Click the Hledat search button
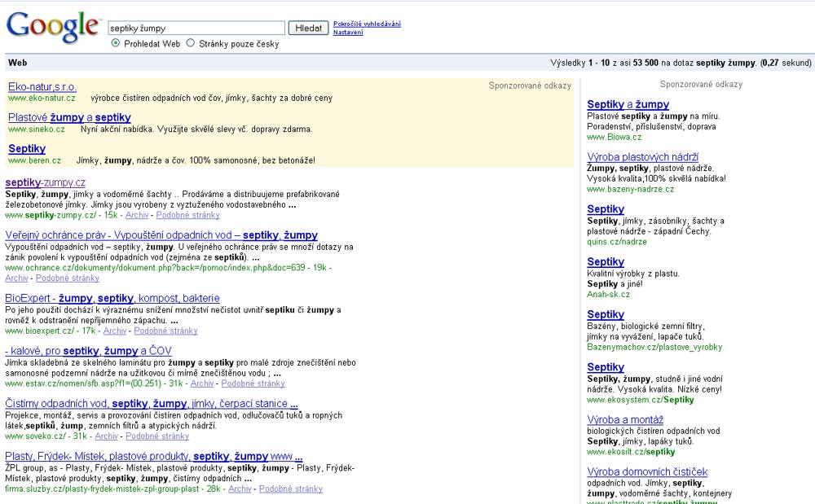815x504 pixels. tap(308, 28)
